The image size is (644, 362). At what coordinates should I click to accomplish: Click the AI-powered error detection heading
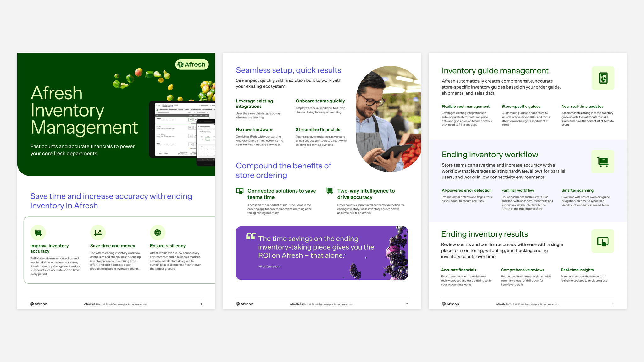click(466, 190)
